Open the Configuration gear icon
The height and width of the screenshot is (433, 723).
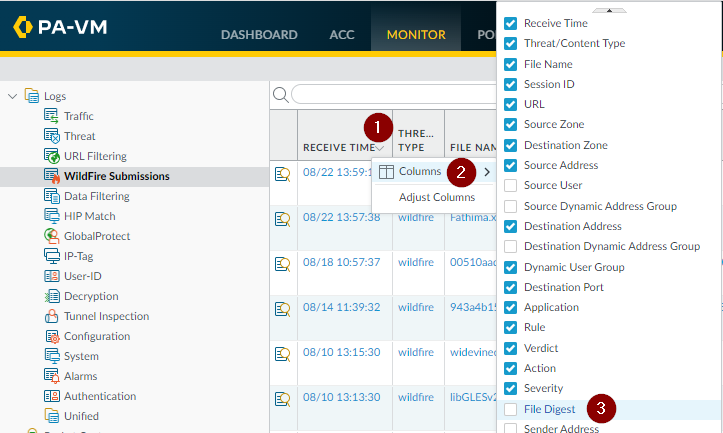(x=52, y=336)
